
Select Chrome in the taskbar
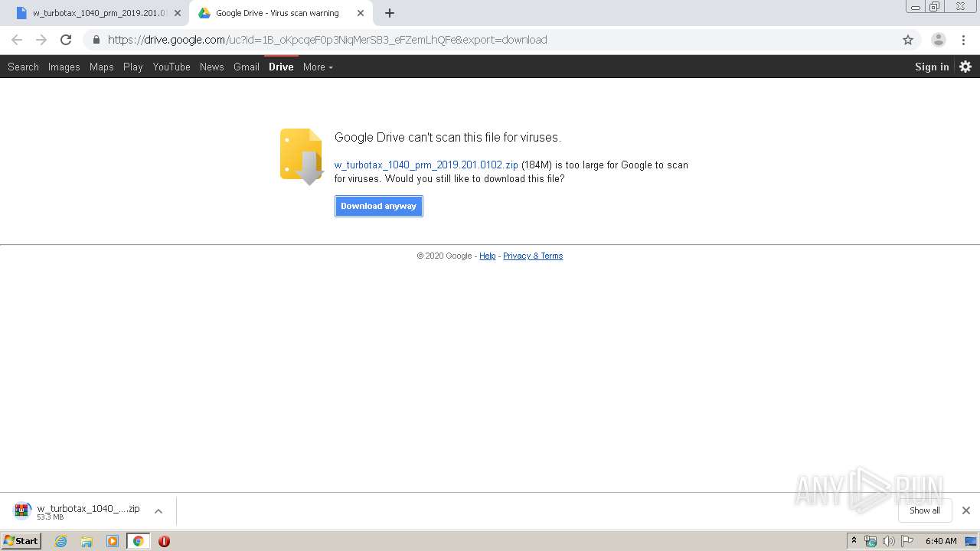[138, 541]
